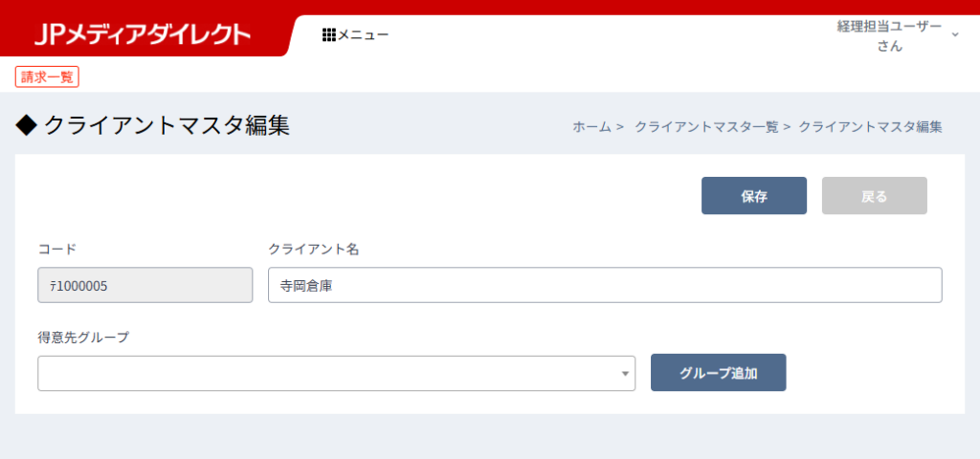Click the 得意先グループ field label

(x=83, y=337)
